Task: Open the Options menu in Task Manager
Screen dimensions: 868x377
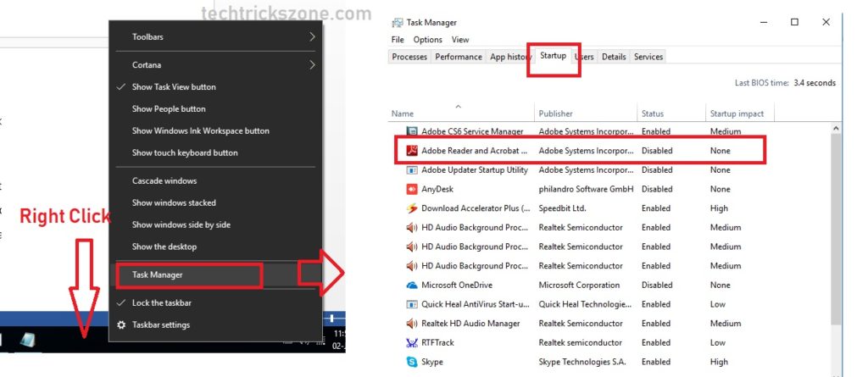Action: coord(427,40)
